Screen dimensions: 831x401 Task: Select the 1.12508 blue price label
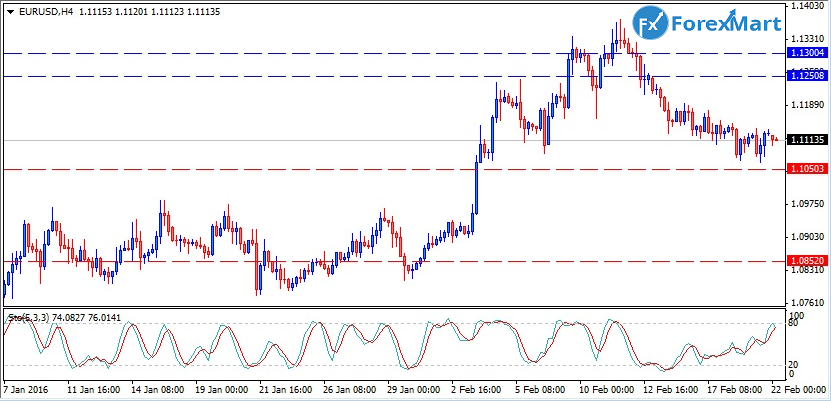tap(806, 76)
